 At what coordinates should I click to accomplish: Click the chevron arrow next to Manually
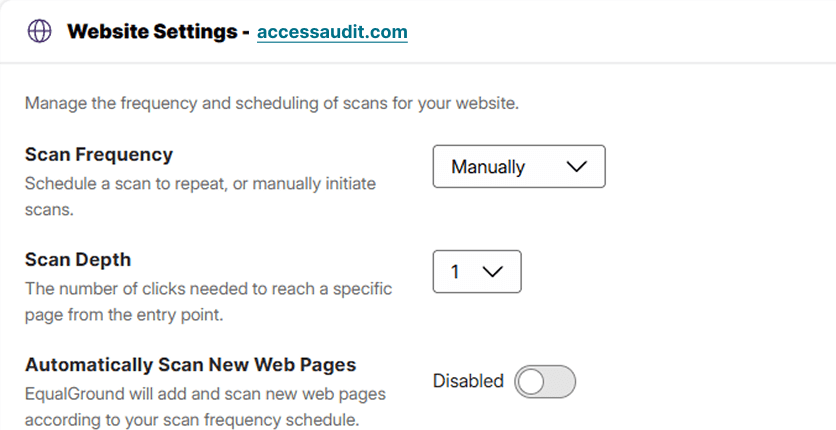point(577,167)
